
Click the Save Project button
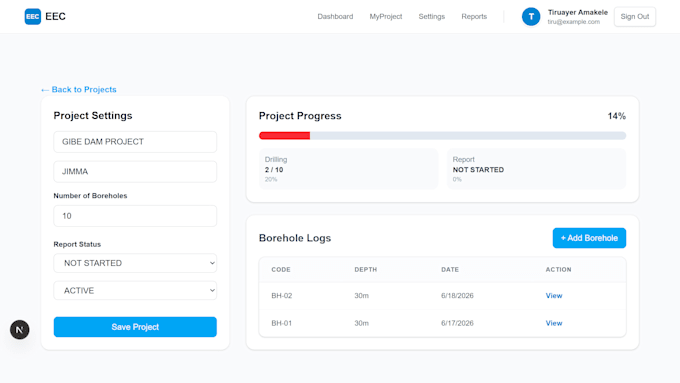(135, 327)
